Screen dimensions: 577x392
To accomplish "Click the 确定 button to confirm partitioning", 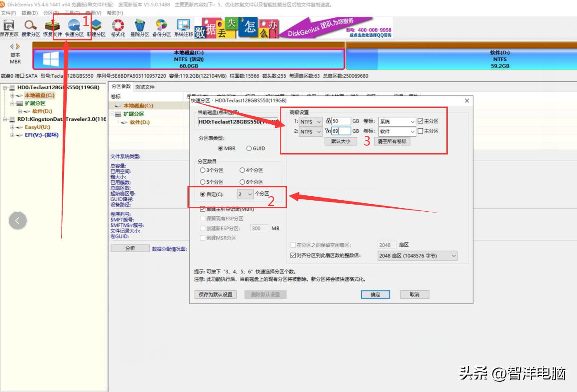I will [375, 294].
